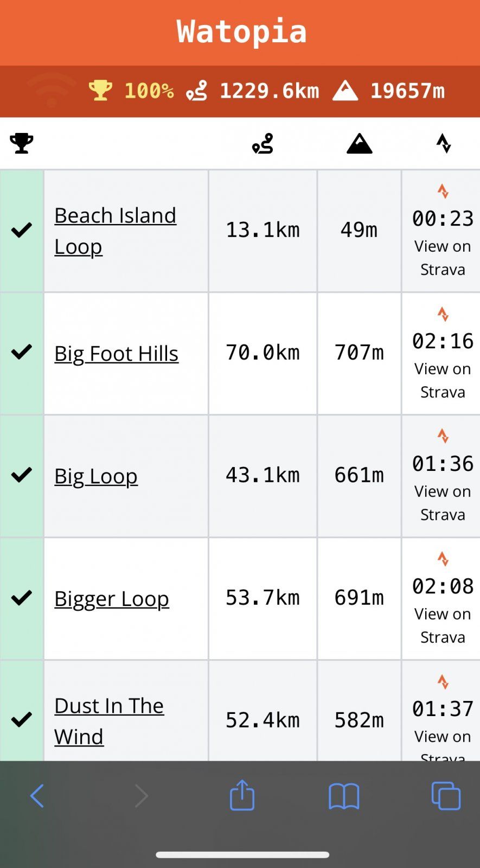Tap the Safari share icon

pos(242,796)
